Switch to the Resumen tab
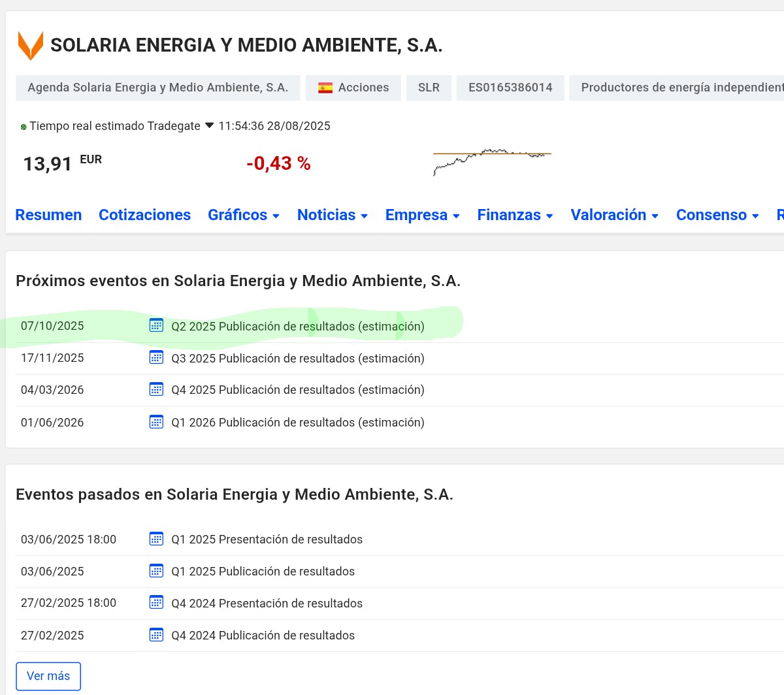Image resolution: width=784 pixels, height=695 pixels. pyautogui.click(x=48, y=215)
